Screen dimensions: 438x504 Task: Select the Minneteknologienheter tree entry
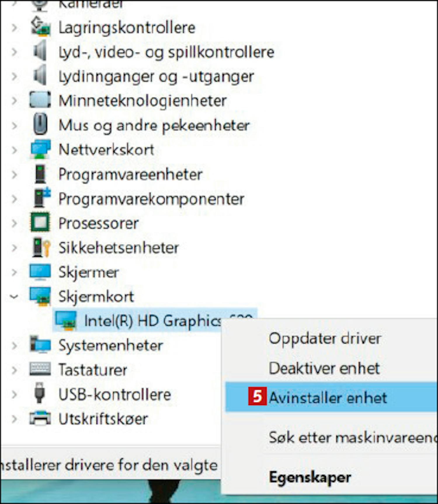[142, 101]
